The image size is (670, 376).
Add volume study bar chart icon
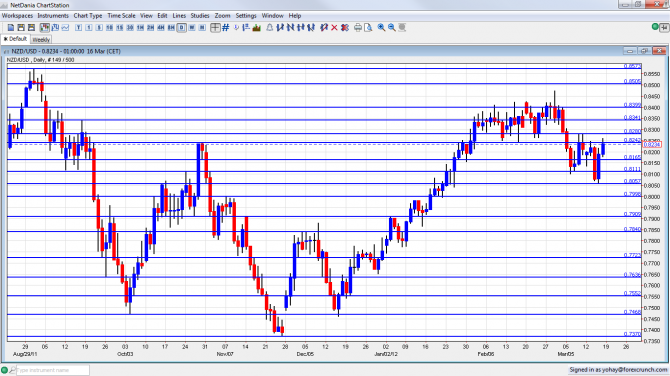click(x=257, y=27)
